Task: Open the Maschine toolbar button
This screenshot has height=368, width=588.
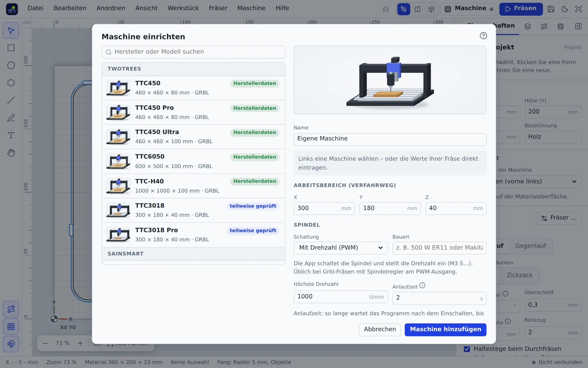Action: point(469,9)
